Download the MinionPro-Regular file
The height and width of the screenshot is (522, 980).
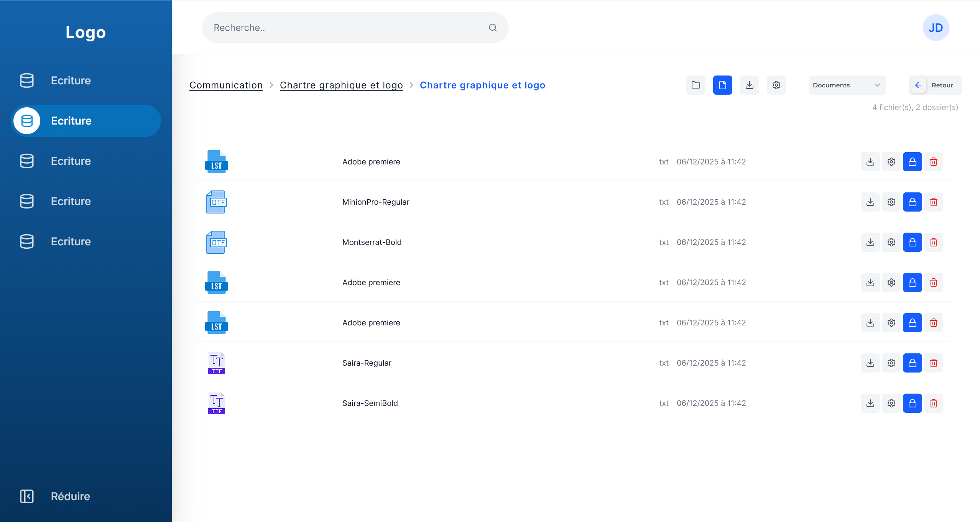click(x=870, y=202)
